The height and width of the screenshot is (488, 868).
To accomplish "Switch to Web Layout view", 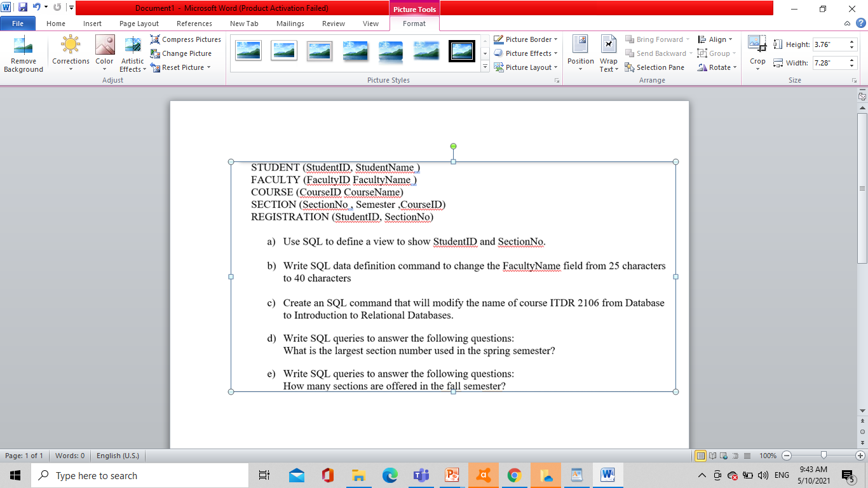I will (724, 456).
